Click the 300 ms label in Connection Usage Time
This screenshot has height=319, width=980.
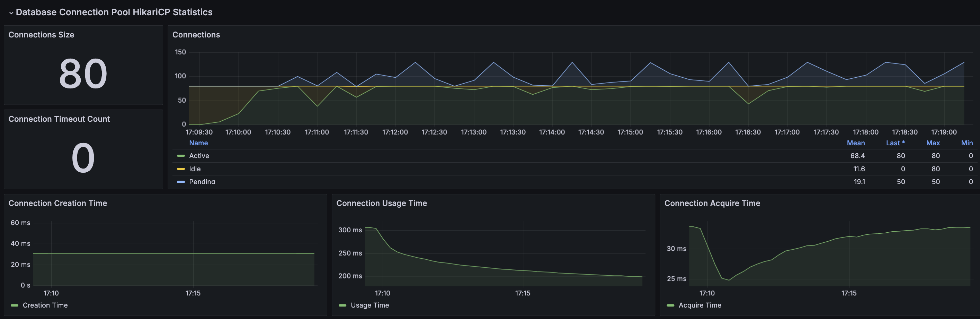click(350, 230)
